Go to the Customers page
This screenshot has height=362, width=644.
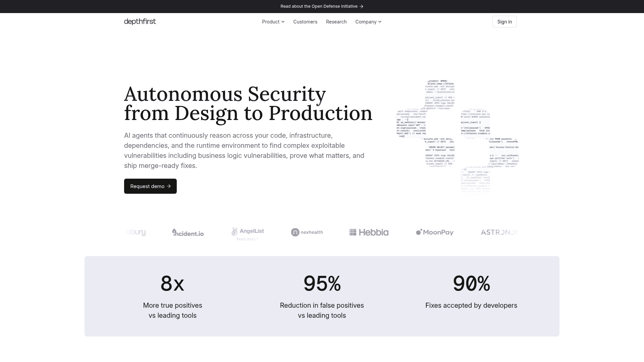[x=305, y=22]
